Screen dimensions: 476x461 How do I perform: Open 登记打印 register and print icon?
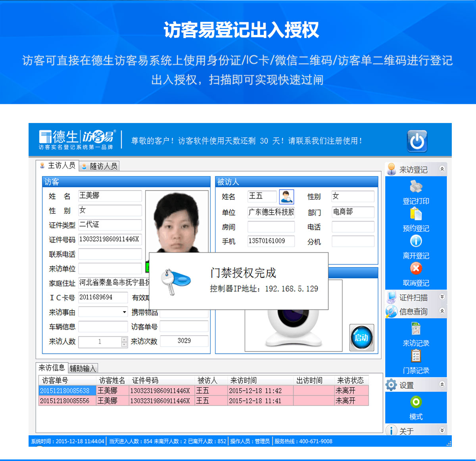pyautogui.click(x=416, y=187)
